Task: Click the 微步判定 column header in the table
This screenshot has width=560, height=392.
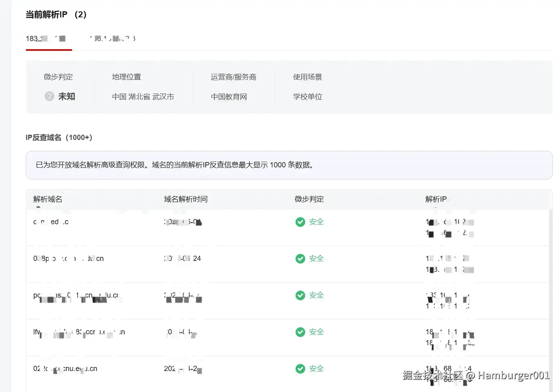Action: click(x=309, y=199)
